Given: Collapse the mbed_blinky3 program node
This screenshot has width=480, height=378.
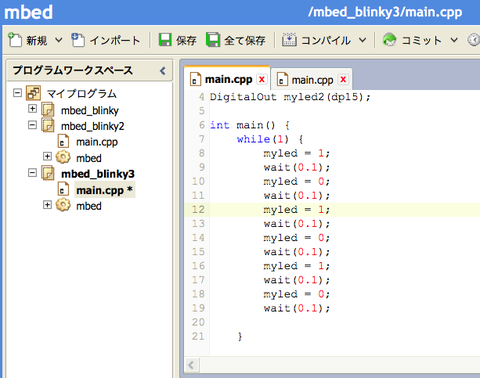Looking at the screenshot, I should tap(32, 173).
